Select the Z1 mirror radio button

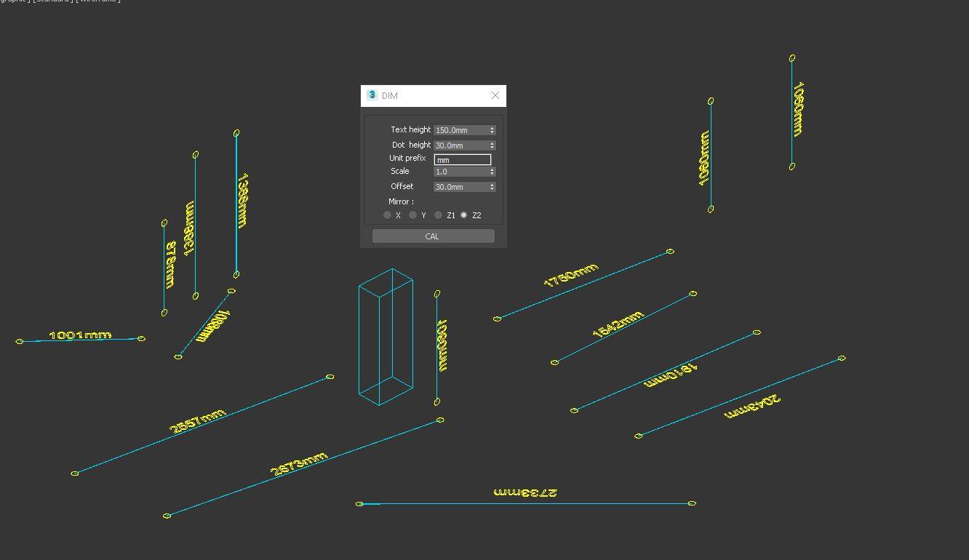[439, 215]
